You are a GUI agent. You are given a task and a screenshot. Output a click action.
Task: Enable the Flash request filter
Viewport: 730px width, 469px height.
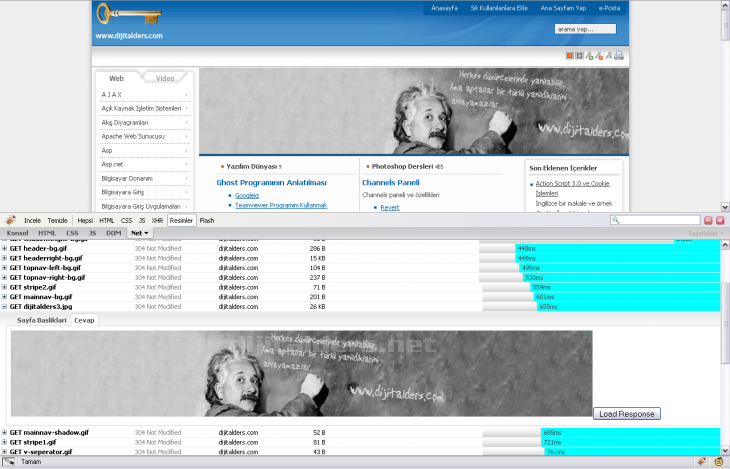(x=206, y=220)
